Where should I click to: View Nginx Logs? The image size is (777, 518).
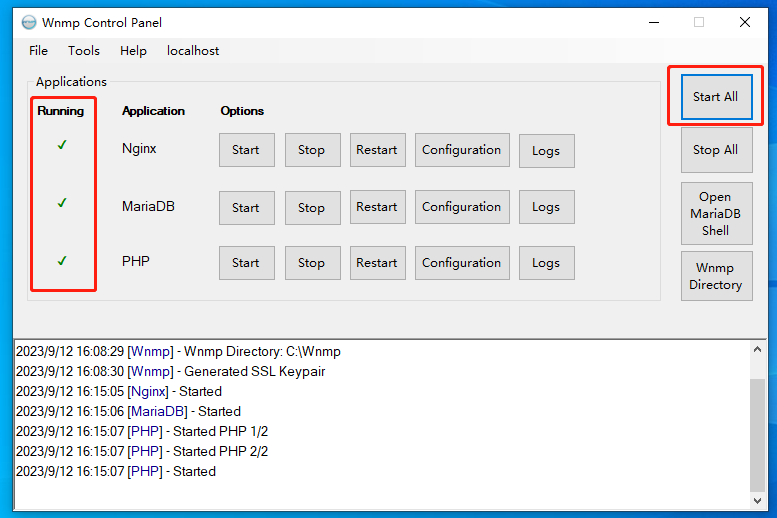coord(547,151)
